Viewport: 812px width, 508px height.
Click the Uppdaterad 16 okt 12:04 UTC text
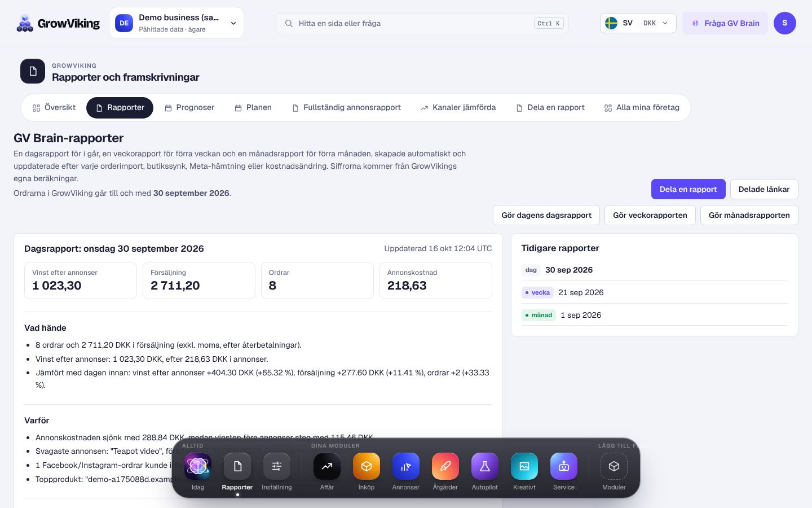[x=438, y=248]
